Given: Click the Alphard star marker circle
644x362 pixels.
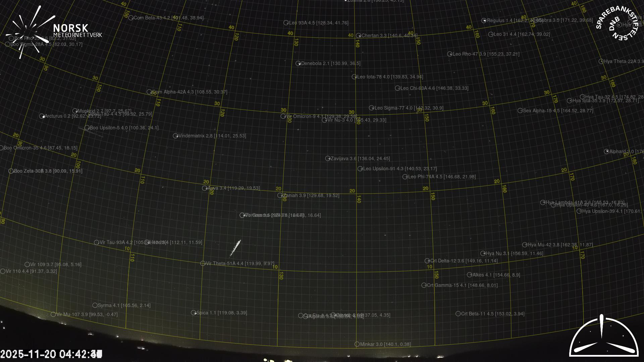Looking at the screenshot, I should tap(606, 152).
